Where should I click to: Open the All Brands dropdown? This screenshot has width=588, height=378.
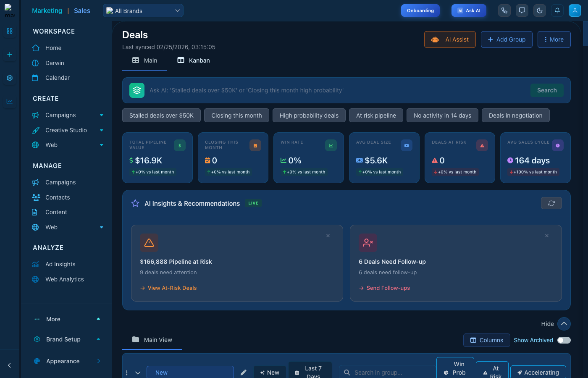(x=143, y=10)
